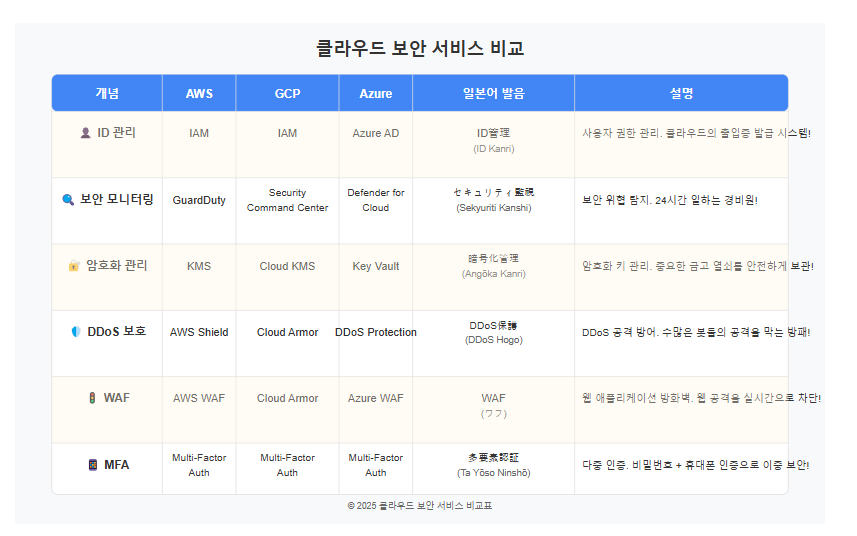Viewport: 857px width, 536px height.
Task: Click Multi-Factor Auth in the GCP column
Action: click(x=287, y=465)
